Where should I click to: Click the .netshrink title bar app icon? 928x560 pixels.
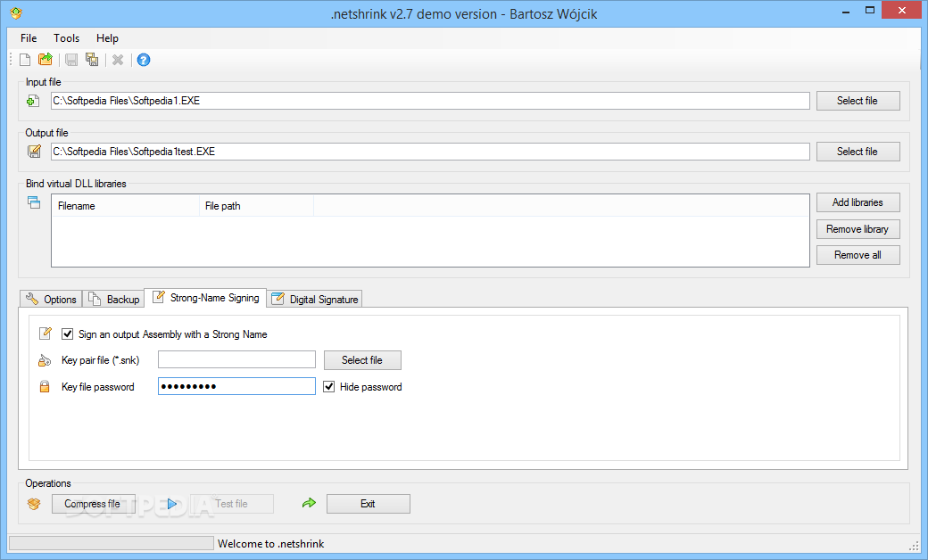pyautogui.click(x=16, y=13)
